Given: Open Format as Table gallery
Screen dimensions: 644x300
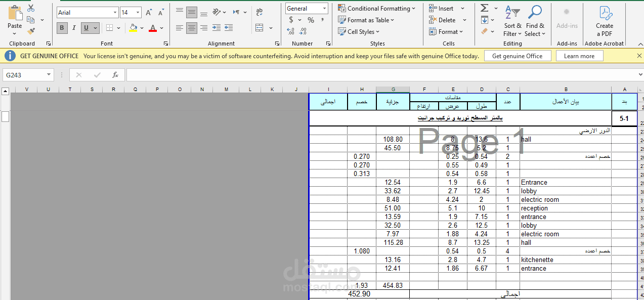Looking at the screenshot, I should [x=366, y=20].
